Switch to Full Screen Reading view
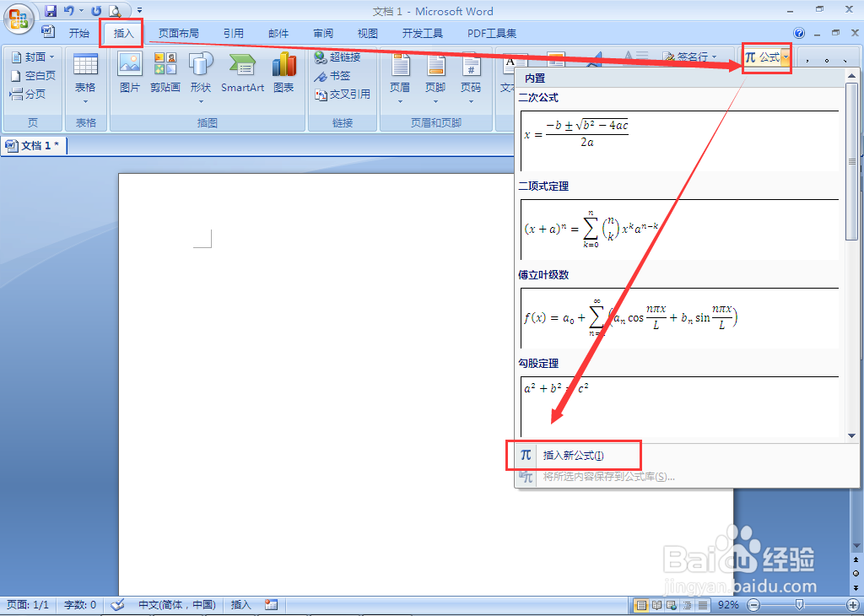The width and height of the screenshot is (864, 616). 656,605
